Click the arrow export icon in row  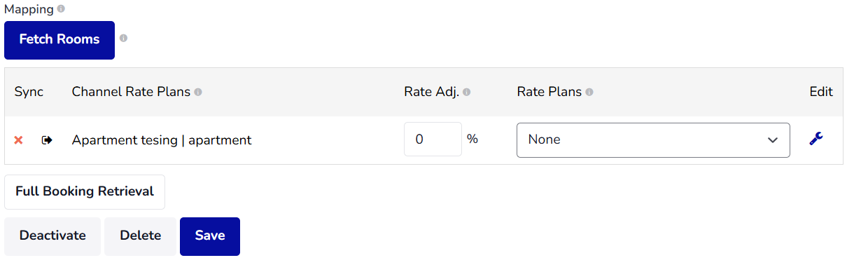[47, 140]
